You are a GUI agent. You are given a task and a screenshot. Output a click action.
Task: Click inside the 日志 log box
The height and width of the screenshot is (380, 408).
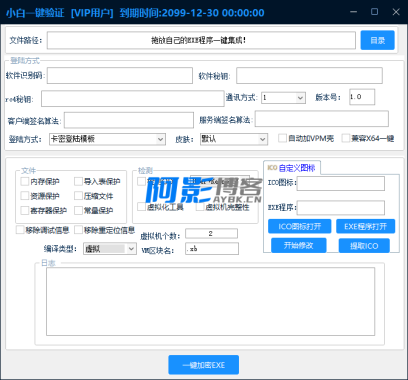pyautogui.click(x=210, y=302)
